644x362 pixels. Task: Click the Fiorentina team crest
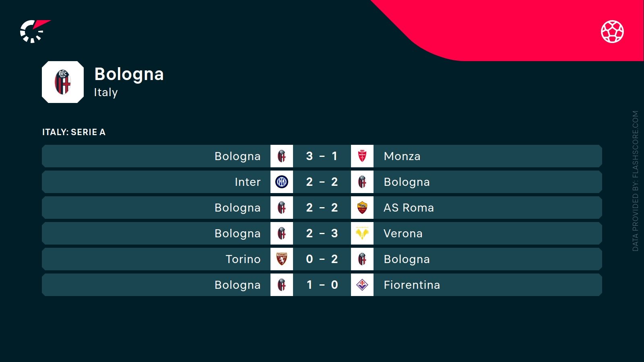pyautogui.click(x=362, y=285)
